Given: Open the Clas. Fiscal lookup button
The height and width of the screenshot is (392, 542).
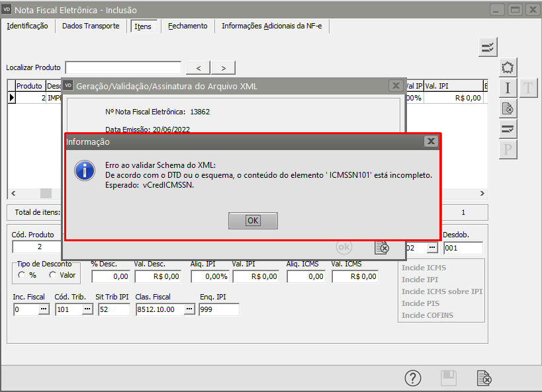Looking at the screenshot, I should [x=189, y=309].
